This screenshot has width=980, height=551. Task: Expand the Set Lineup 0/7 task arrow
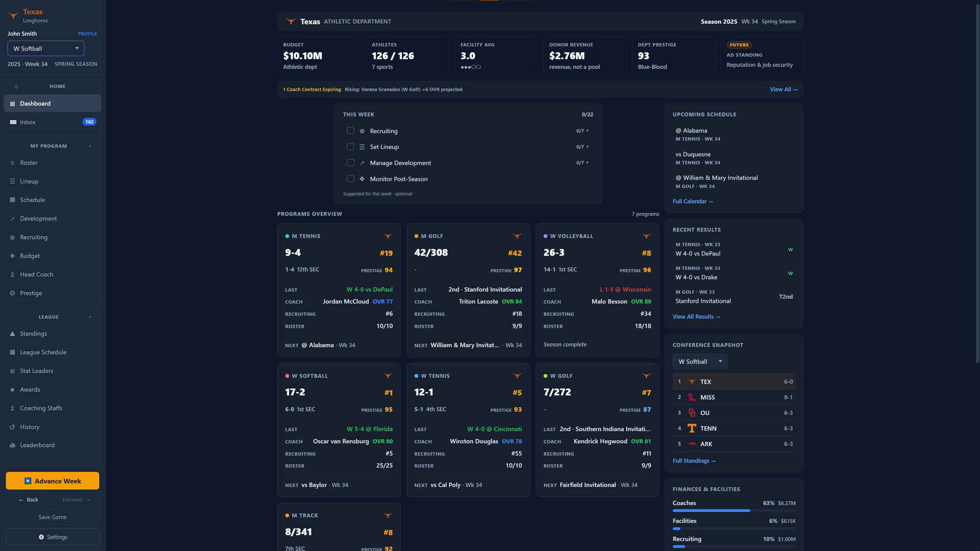(587, 146)
